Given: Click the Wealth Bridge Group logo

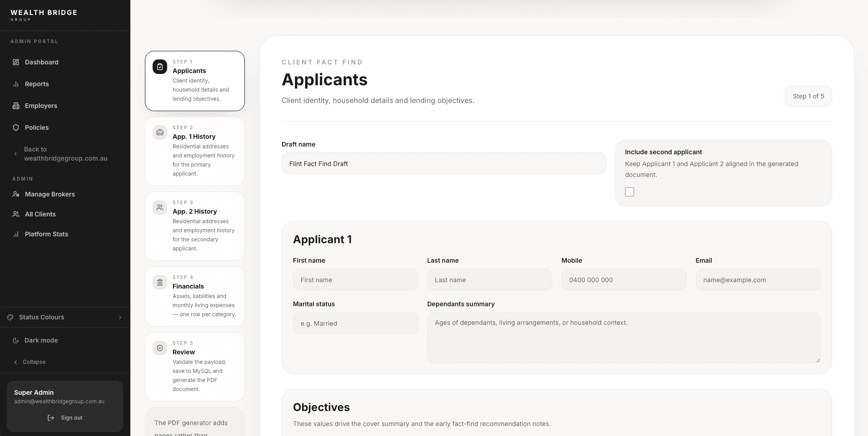Looking at the screenshot, I should (44, 15).
